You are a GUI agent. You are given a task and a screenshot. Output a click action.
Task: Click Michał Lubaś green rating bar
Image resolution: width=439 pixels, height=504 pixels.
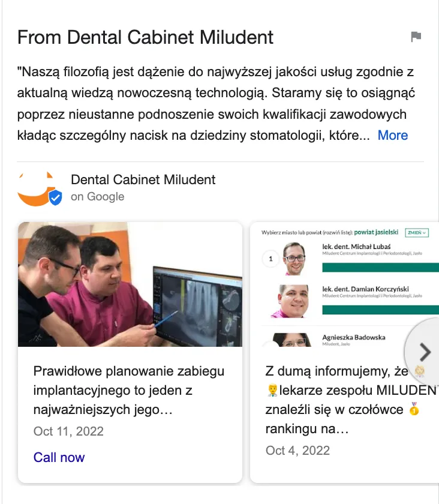(x=380, y=268)
